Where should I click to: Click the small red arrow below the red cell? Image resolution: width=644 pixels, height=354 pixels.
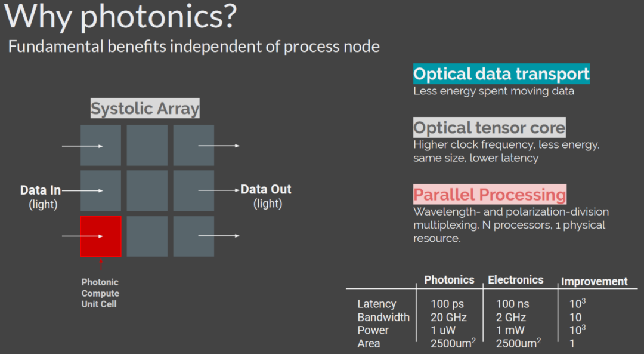pyautogui.click(x=101, y=264)
